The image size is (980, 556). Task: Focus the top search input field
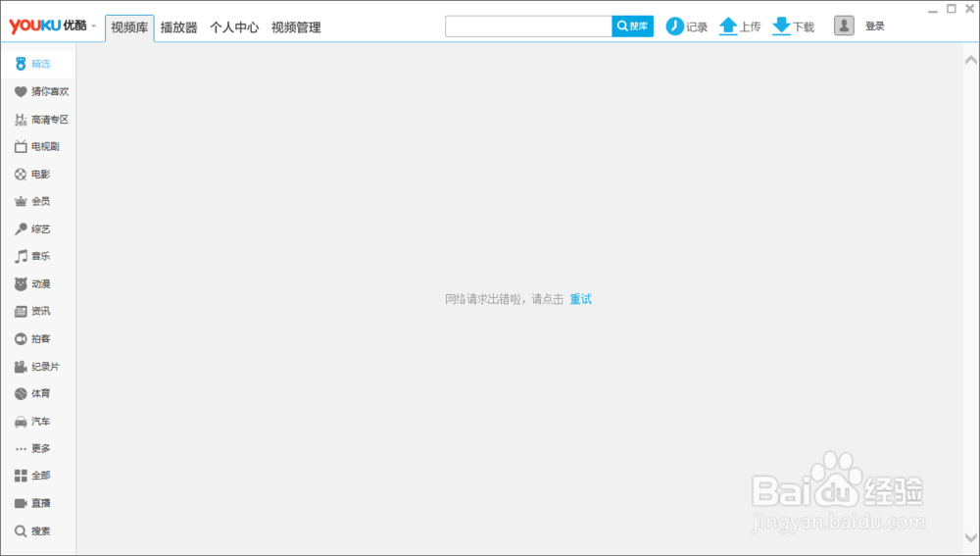(x=529, y=26)
